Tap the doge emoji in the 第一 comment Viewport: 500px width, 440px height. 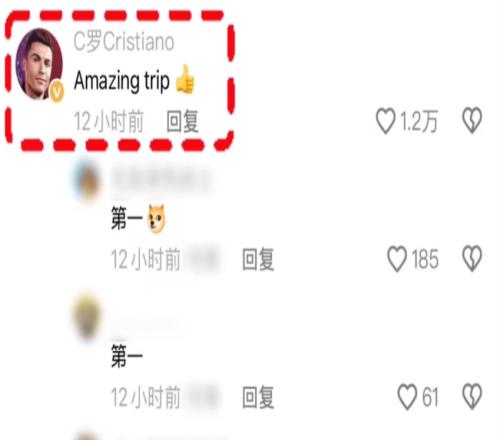click(156, 219)
